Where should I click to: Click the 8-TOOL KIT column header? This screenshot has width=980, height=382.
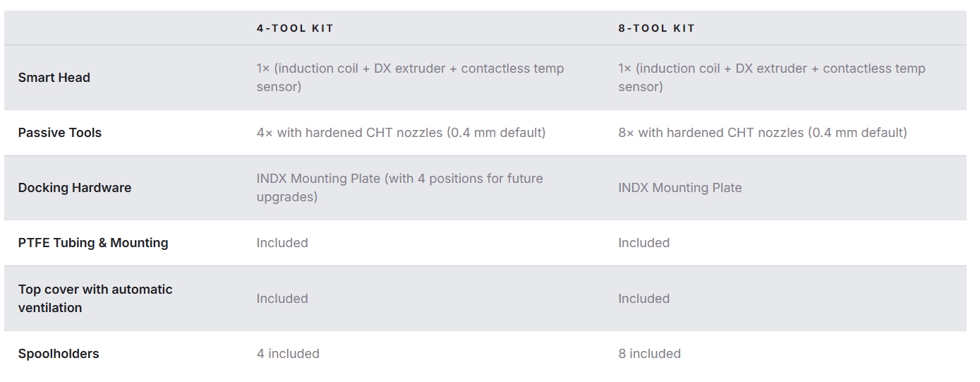click(657, 28)
